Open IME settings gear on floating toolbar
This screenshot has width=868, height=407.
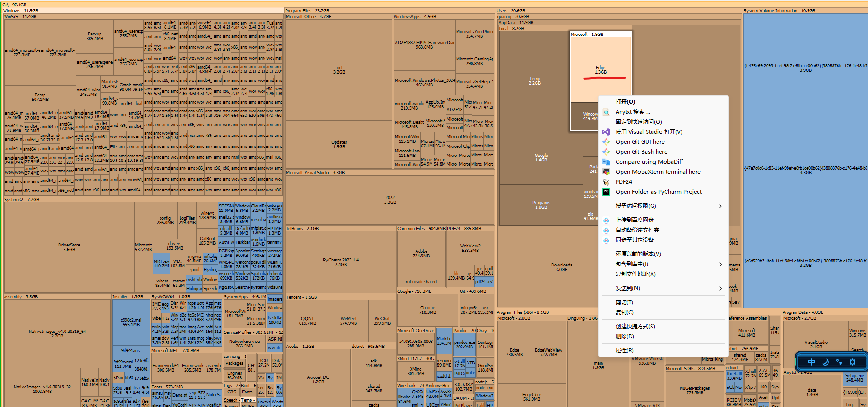(853, 362)
